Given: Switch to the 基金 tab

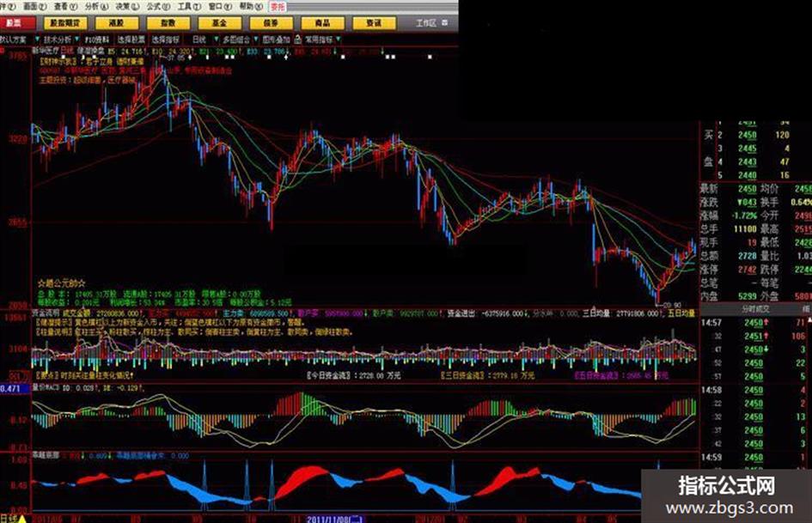Looking at the screenshot, I should (x=220, y=23).
